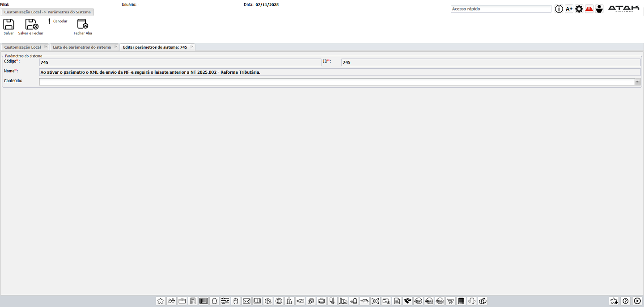
Task: Switch to the Customização Local tab
Action: tap(22, 47)
